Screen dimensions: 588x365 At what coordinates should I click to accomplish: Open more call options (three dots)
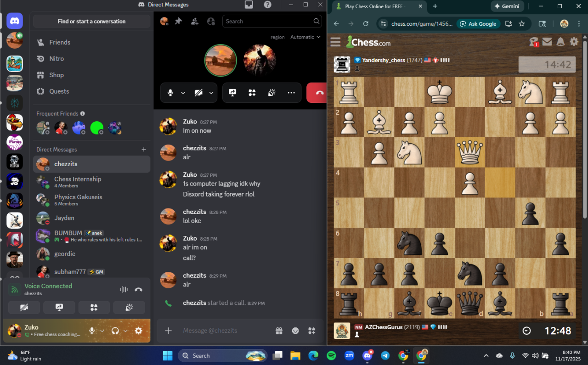click(x=291, y=93)
